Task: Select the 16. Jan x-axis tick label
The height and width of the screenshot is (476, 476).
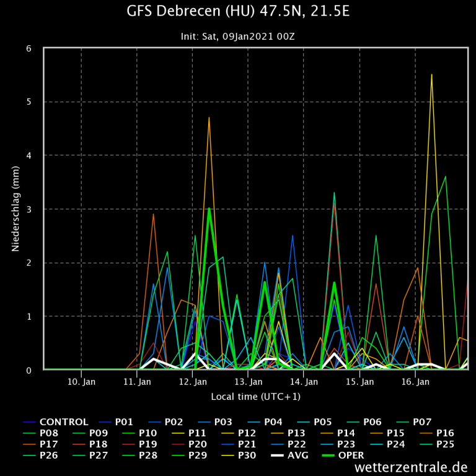Action: 416,382
